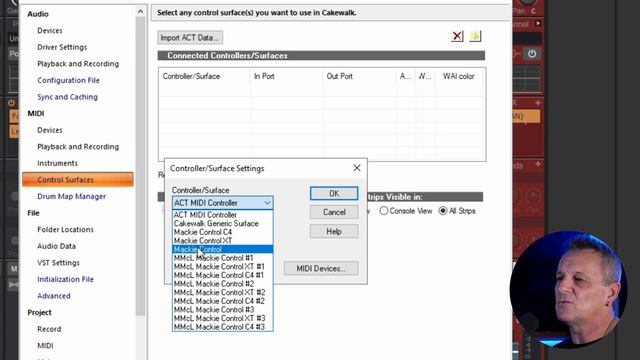Select the highlighted Mackie Control entry

point(222,249)
